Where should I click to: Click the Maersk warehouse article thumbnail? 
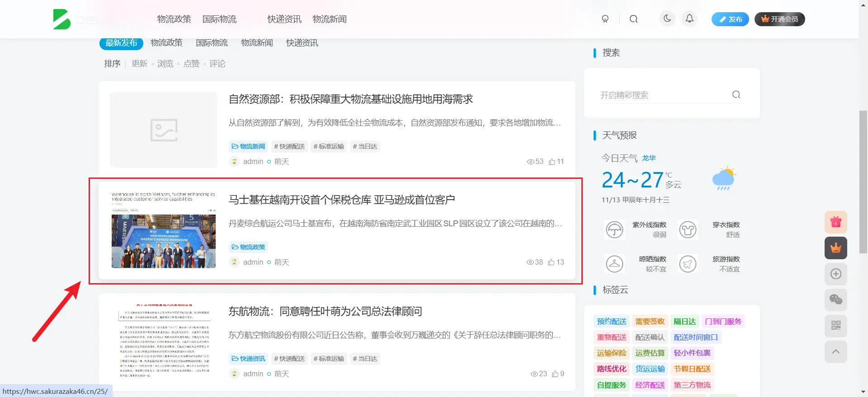pyautogui.click(x=164, y=230)
